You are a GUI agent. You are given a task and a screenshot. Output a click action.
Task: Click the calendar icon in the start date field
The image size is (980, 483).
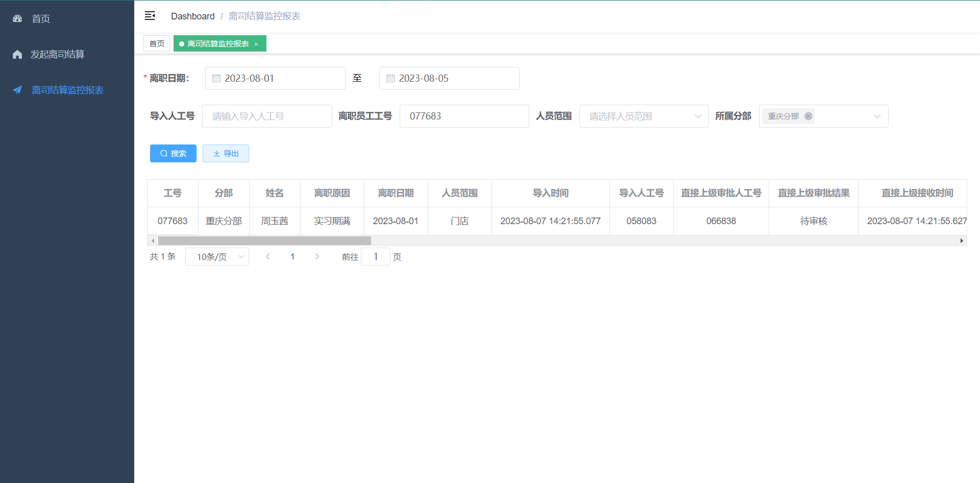[216, 78]
